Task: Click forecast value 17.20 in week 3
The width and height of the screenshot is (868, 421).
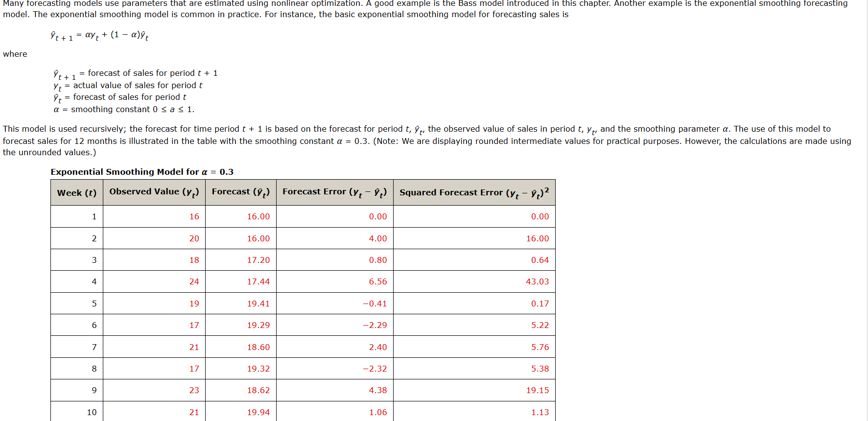Action: point(258,260)
